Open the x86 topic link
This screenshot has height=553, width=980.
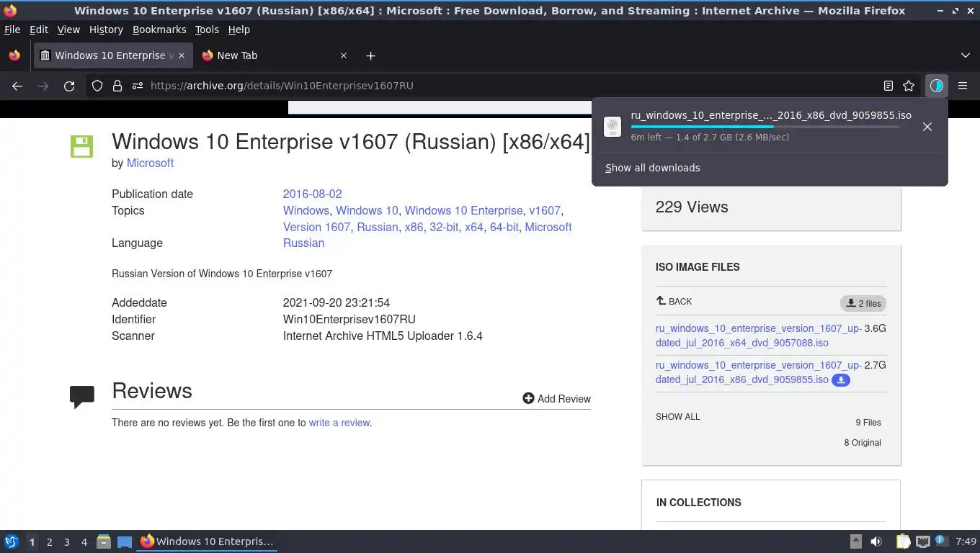point(414,228)
